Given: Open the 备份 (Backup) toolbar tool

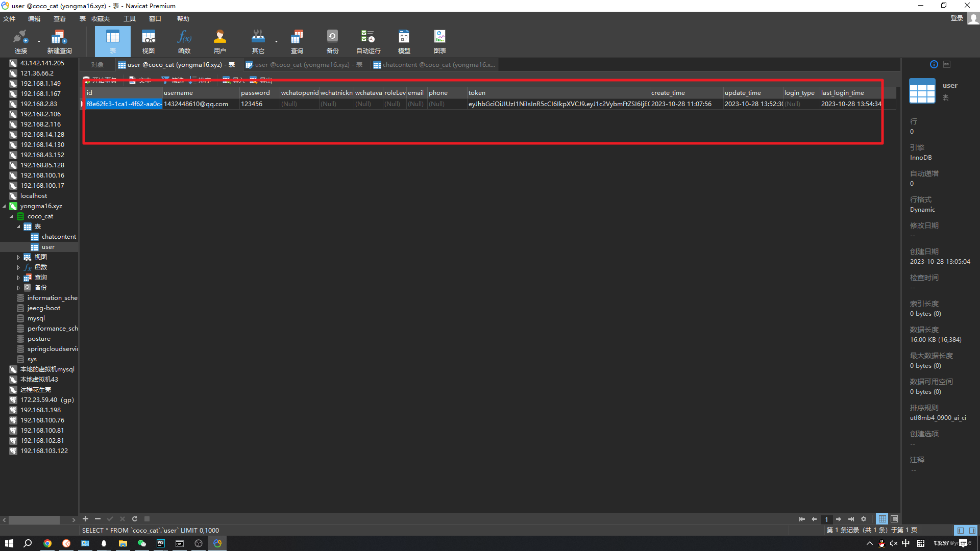Looking at the screenshot, I should click(333, 41).
